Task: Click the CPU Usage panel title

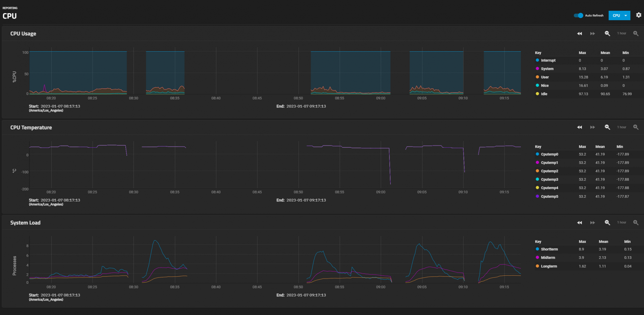Action: pos(23,34)
